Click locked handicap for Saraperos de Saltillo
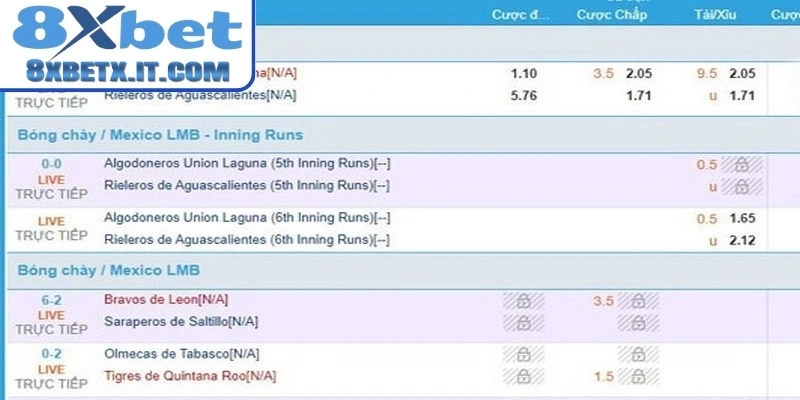 638,323
